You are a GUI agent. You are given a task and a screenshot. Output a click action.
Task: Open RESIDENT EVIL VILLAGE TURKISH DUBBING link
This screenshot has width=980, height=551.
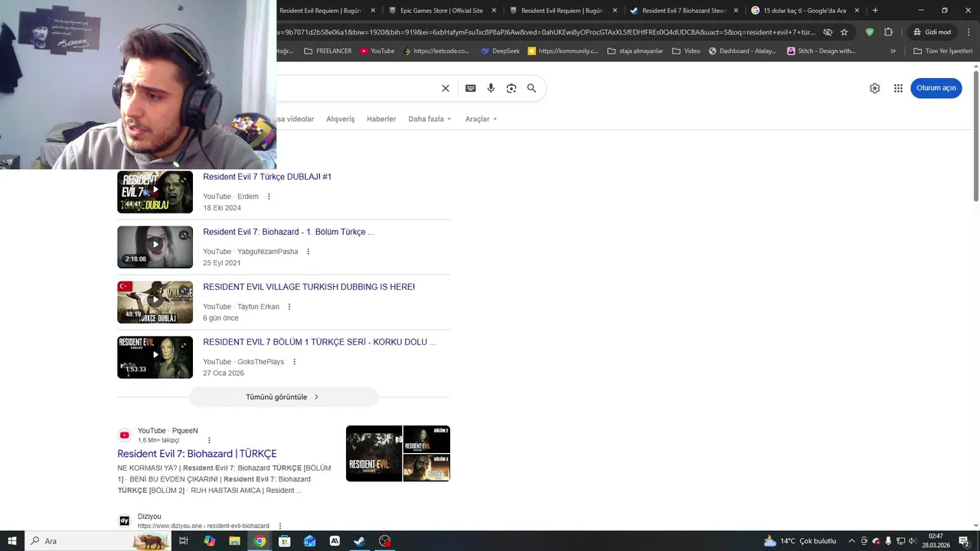coord(309,287)
